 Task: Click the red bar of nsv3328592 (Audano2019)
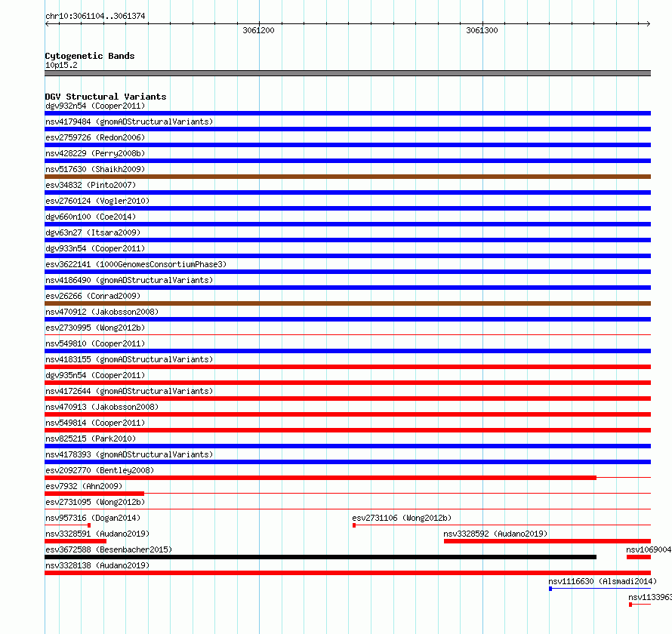547,541
